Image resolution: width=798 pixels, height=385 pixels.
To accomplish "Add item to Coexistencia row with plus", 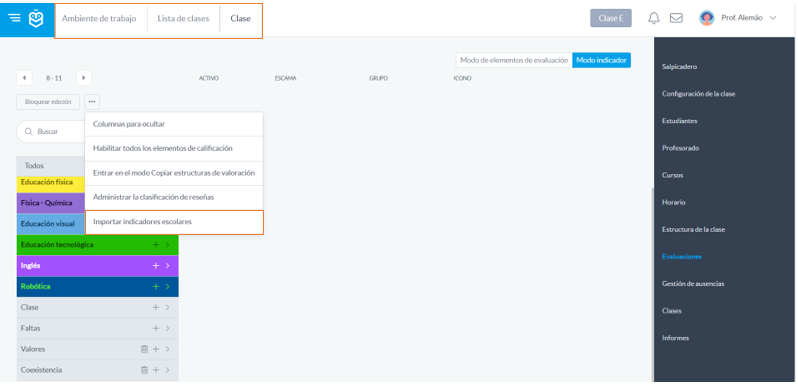I will 156,370.
